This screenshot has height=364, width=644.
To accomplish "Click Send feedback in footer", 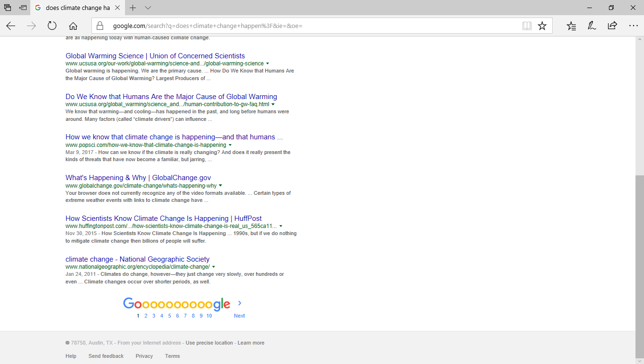I will [106, 356].
